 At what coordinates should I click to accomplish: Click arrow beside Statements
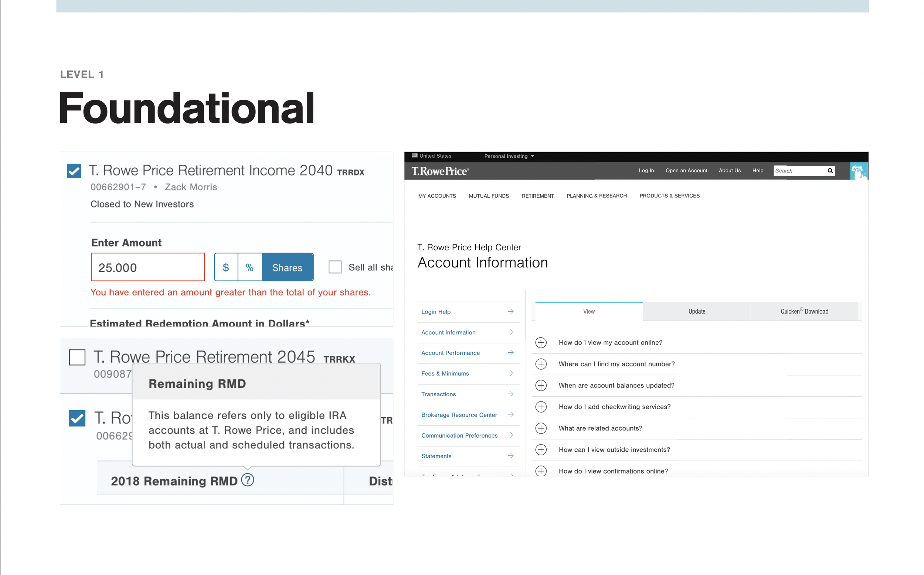pyautogui.click(x=511, y=456)
